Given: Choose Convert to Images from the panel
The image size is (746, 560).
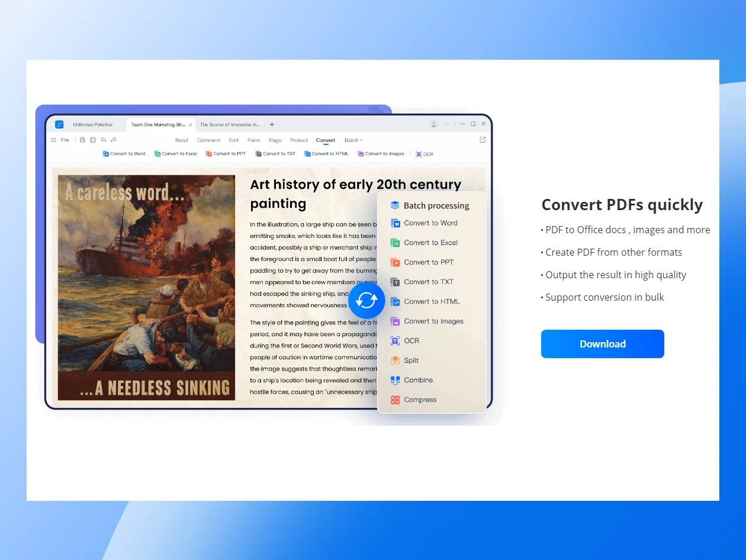Looking at the screenshot, I should tap(427, 321).
